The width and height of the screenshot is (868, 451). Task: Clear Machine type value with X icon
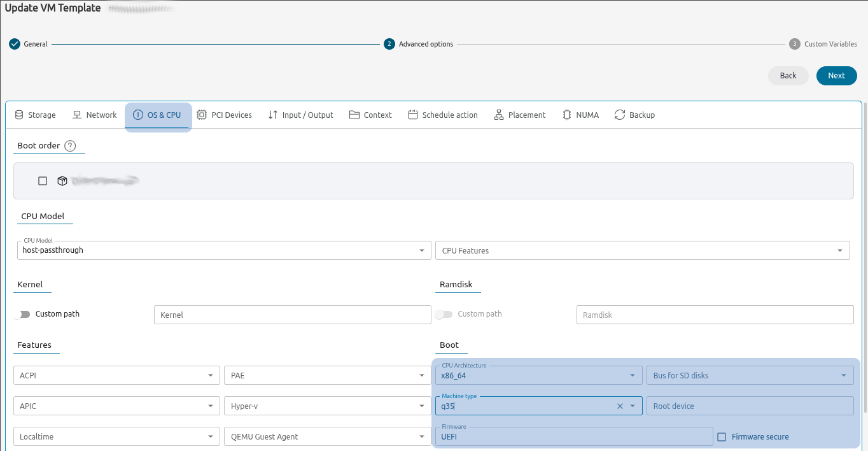(620, 406)
